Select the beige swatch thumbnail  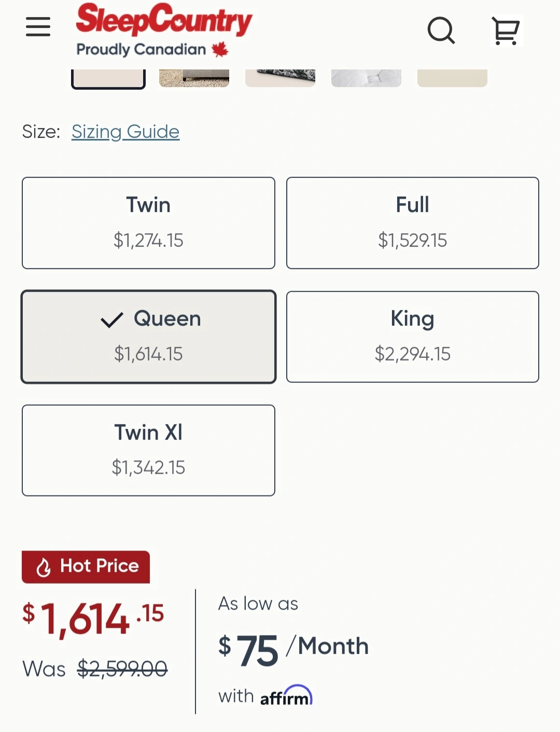[x=452, y=78]
